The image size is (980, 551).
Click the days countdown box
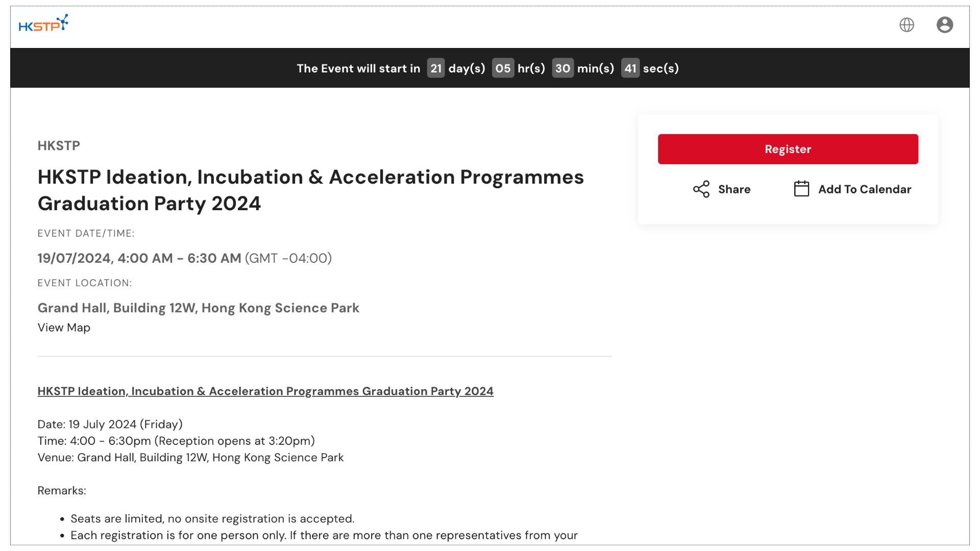pyautogui.click(x=436, y=68)
